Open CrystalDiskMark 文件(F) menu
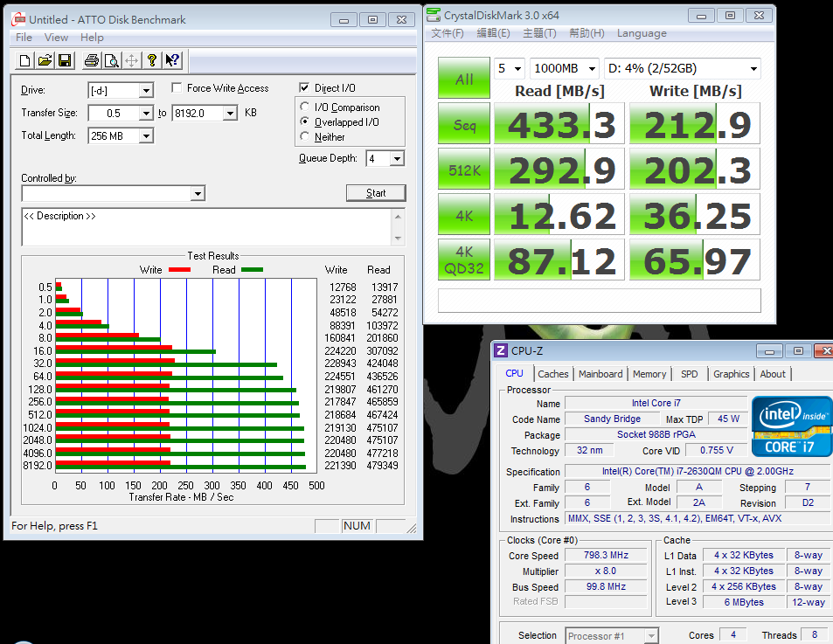 click(448, 33)
